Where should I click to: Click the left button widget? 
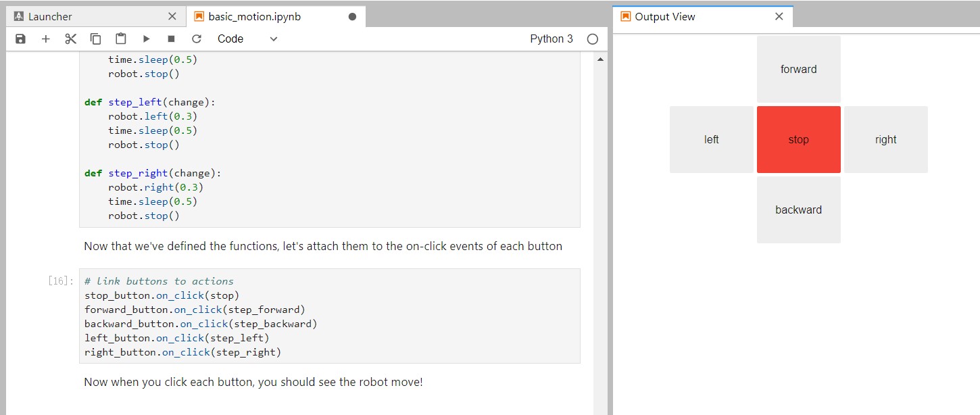pyautogui.click(x=712, y=139)
